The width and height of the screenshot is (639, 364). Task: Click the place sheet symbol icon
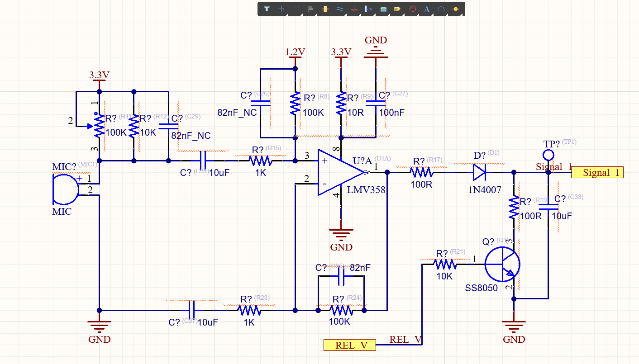click(383, 9)
